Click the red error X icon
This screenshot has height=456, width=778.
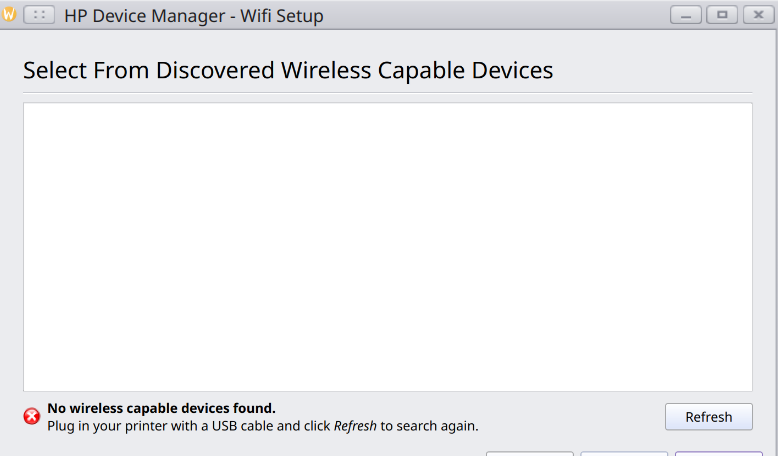(x=32, y=416)
